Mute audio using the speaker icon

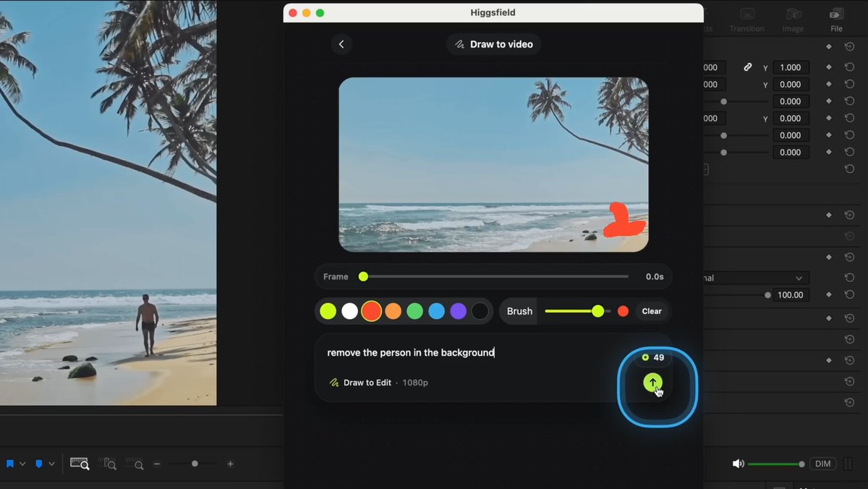pos(738,464)
